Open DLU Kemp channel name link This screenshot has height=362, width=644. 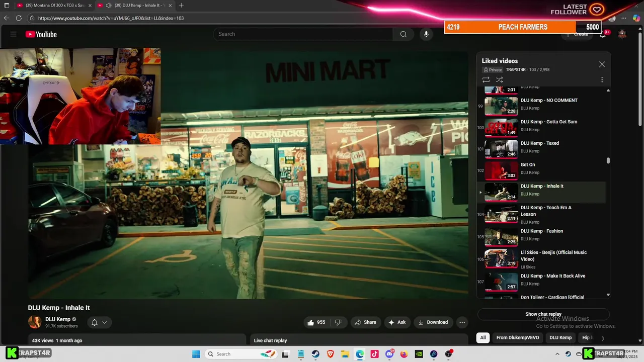58,319
